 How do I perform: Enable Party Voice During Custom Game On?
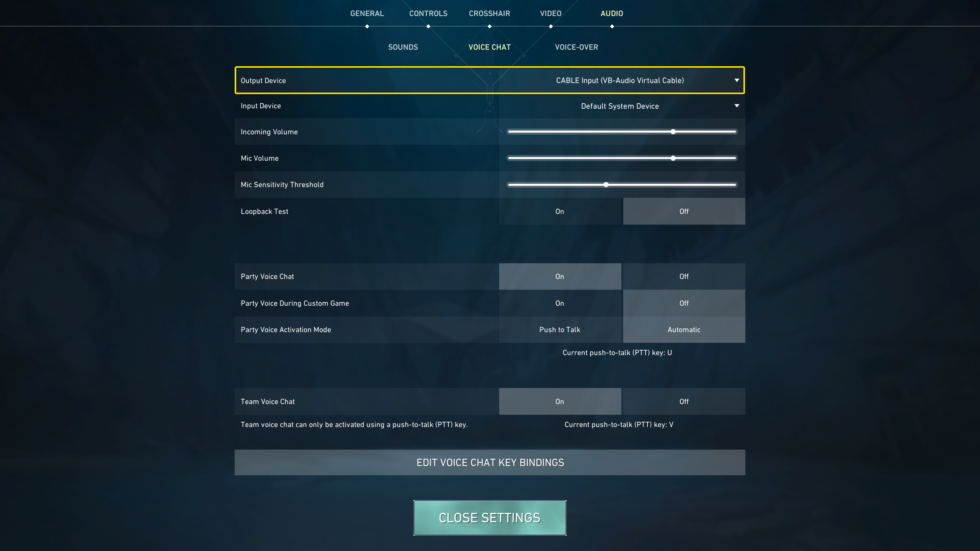point(560,303)
